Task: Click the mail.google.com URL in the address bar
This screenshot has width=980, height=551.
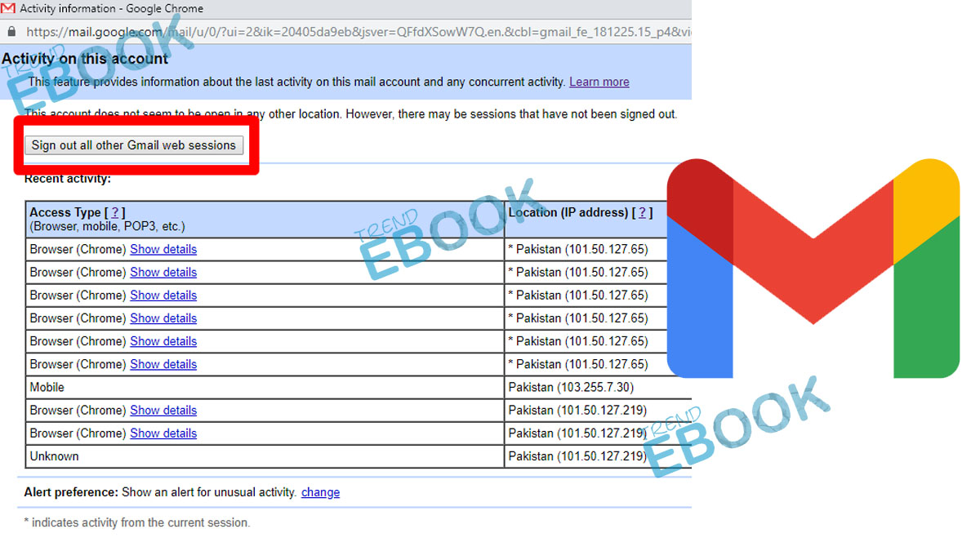Action: tap(358, 32)
